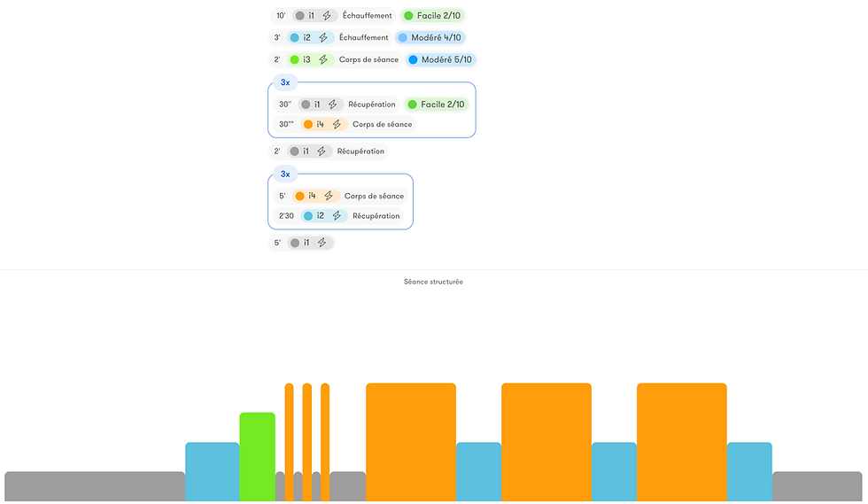This screenshot has height=504, width=868.
Task: Click the lightning icon in the 5' i4 Corps de séance row
Action: coord(329,196)
